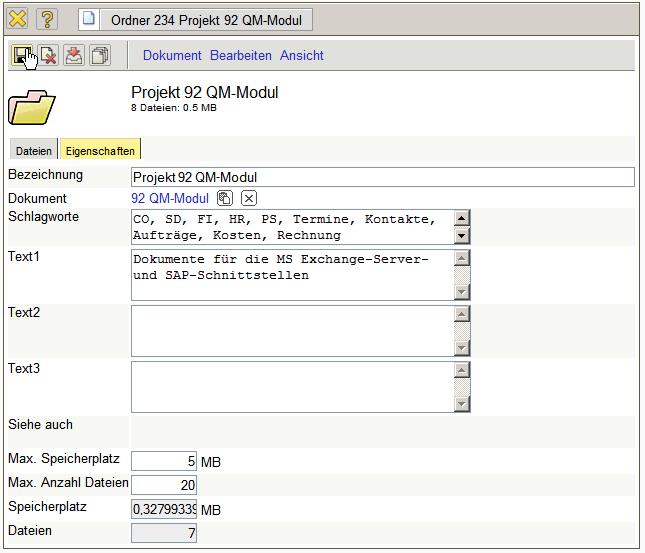Click the Schlagworte scrollbar up arrow
The height and width of the screenshot is (553, 645).
[x=462, y=218]
